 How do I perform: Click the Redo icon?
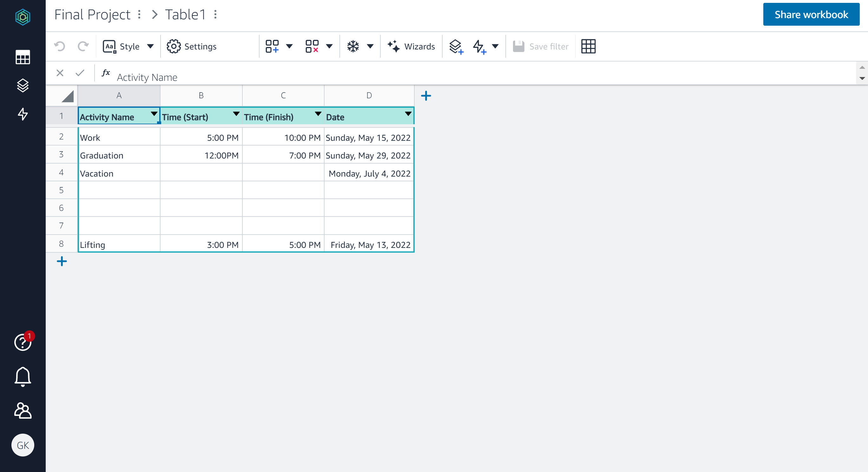[x=83, y=46]
